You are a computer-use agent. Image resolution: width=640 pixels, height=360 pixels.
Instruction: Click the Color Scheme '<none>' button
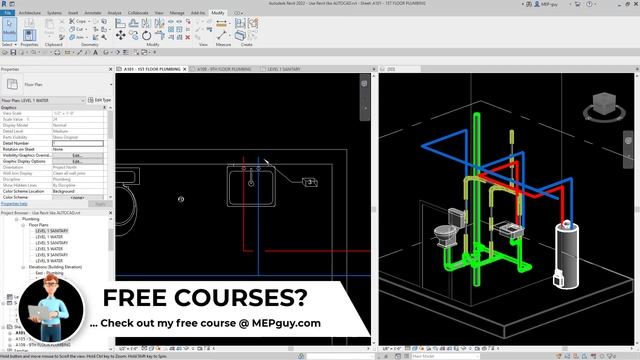click(78, 198)
